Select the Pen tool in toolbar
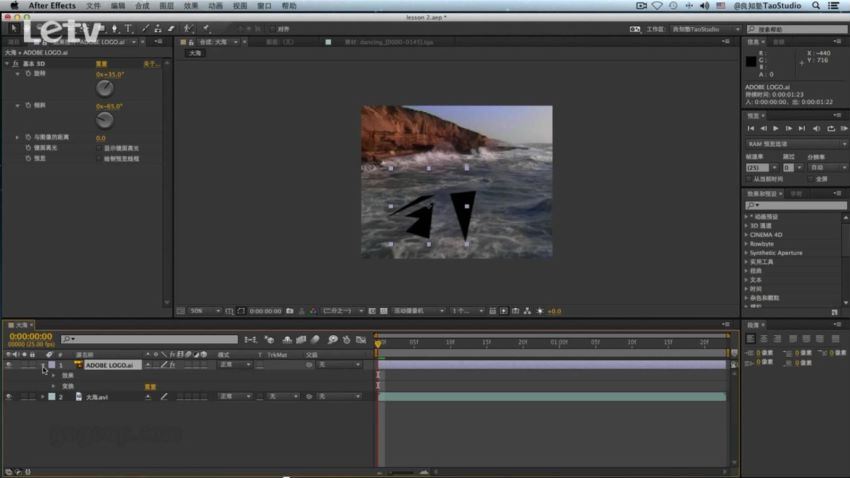The image size is (850, 478). click(x=114, y=28)
